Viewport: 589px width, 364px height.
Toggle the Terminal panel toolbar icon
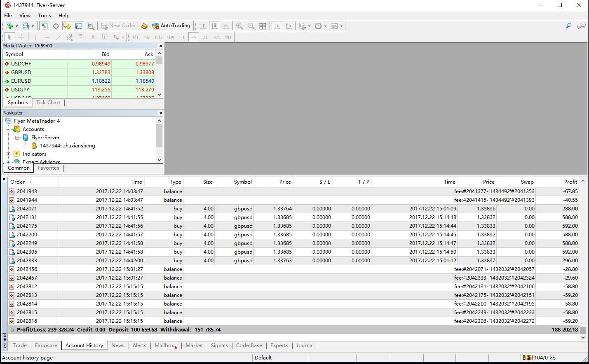click(79, 26)
